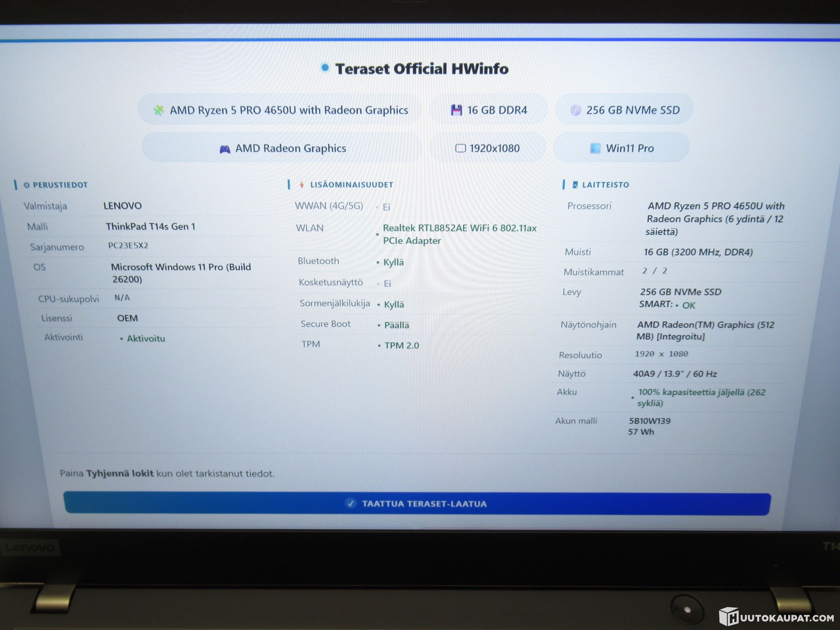Click the TPM 2.0 value
The width and height of the screenshot is (840, 630).
[402, 345]
